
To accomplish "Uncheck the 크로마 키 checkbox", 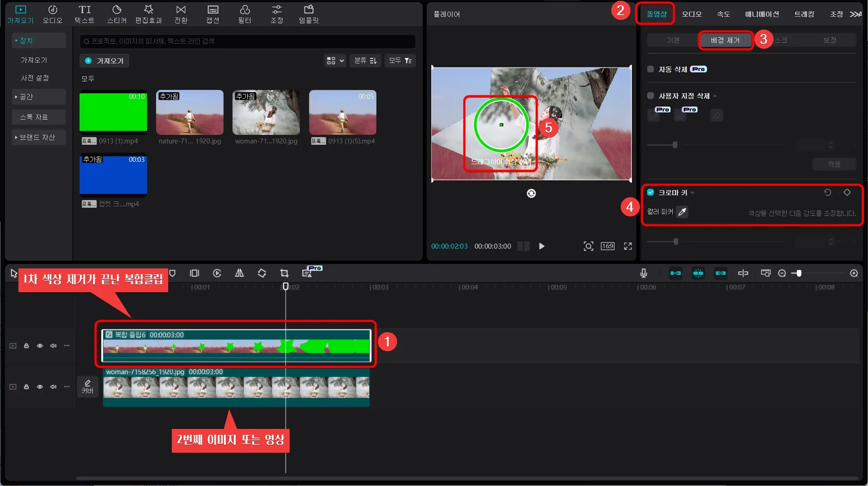I will click(650, 192).
